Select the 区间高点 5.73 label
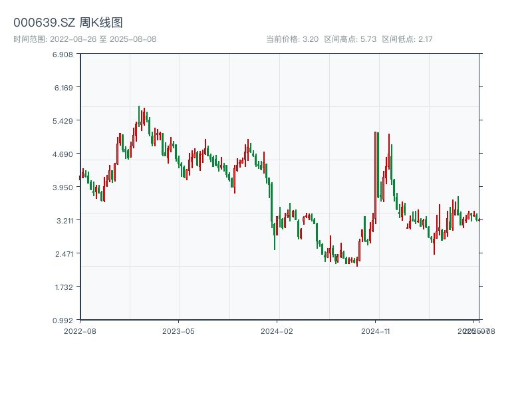 [350, 39]
